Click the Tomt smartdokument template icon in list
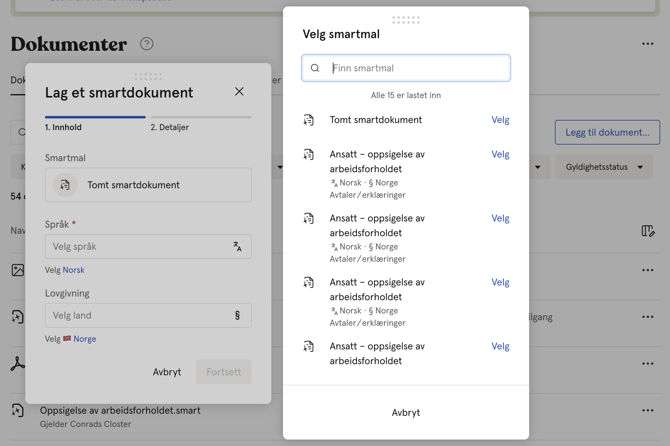 tap(309, 120)
